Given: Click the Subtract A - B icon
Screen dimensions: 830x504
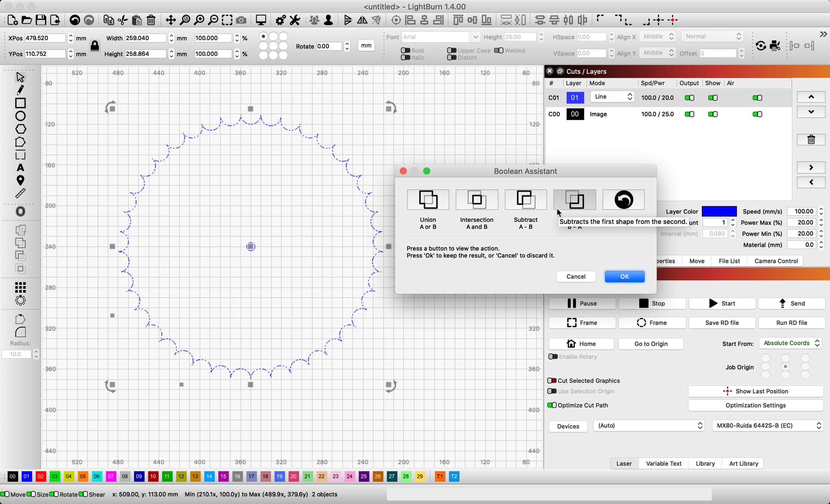Looking at the screenshot, I should tap(526, 200).
